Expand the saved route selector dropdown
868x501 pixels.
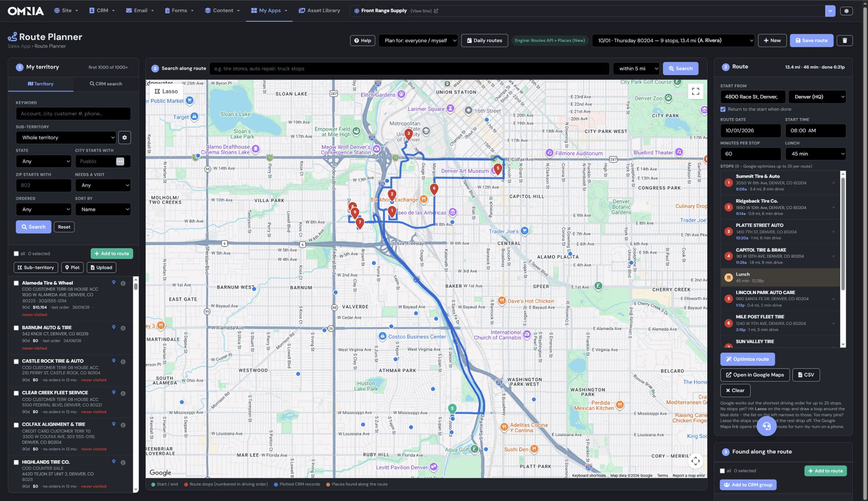tap(674, 40)
